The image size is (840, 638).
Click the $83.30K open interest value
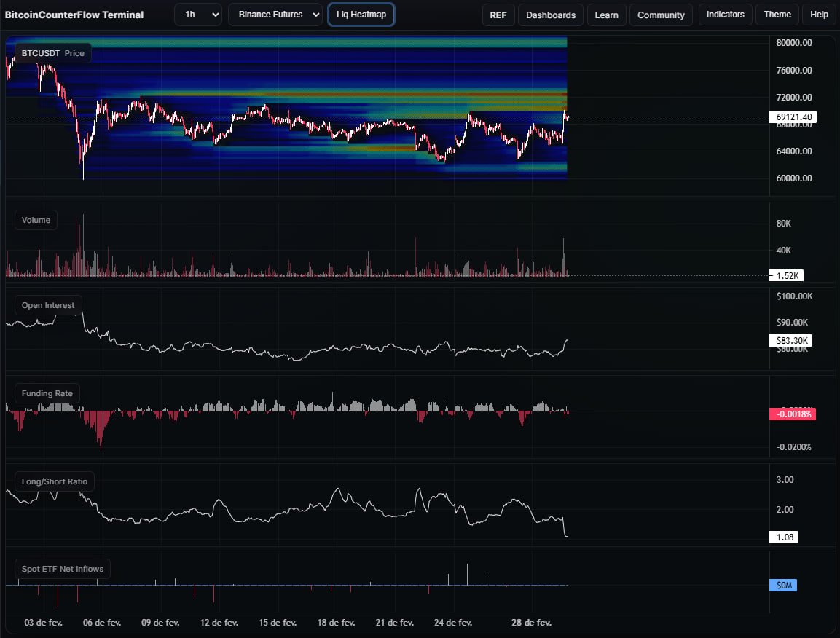[x=790, y=339]
